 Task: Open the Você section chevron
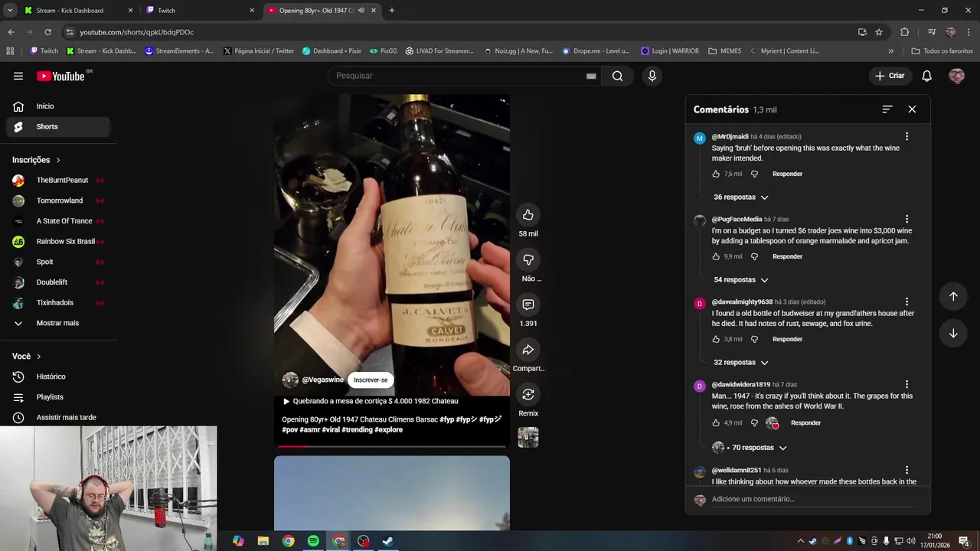tap(39, 357)
